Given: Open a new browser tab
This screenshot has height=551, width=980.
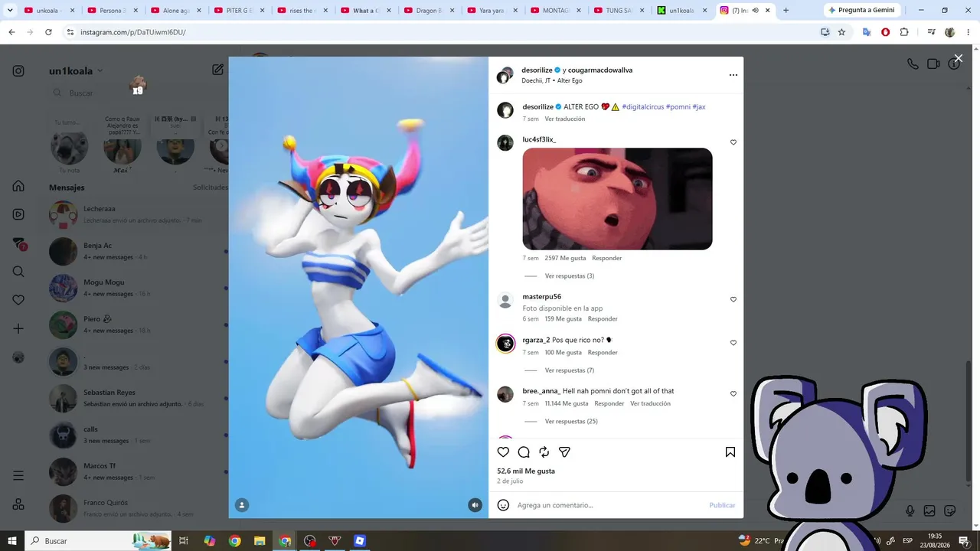Looking at the screenshot, I should (x=786, y=11).
